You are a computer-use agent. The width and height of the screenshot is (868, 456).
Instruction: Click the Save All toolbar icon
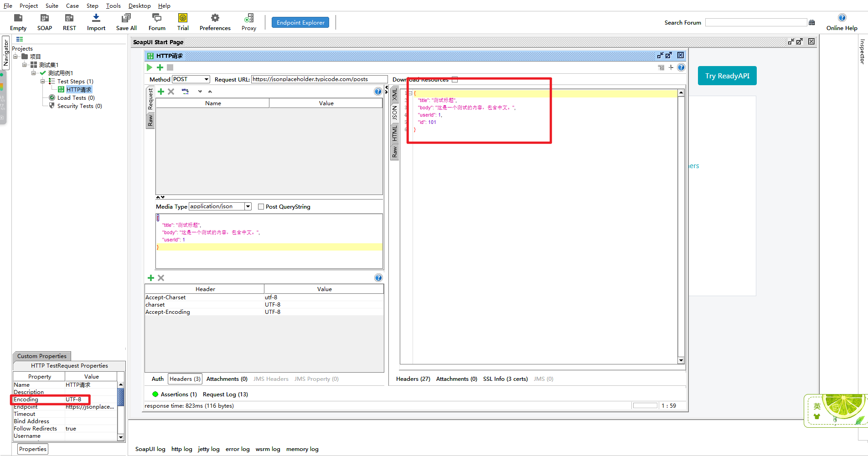[126, 22]
